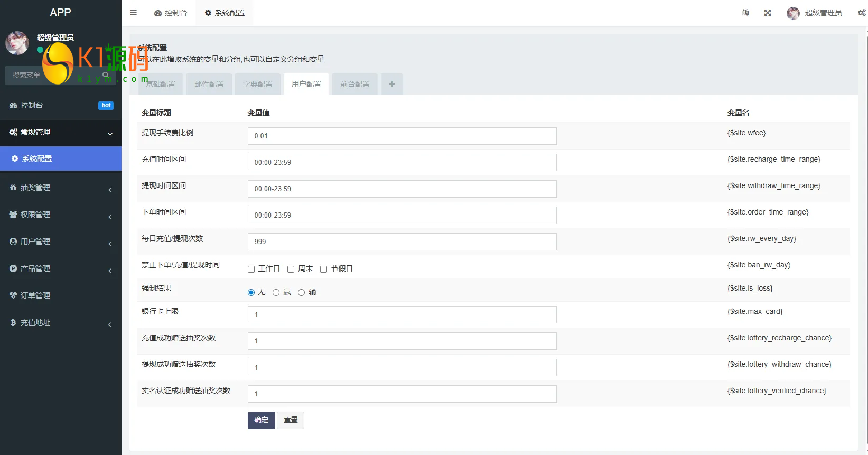
Task: Click the {$site.order_time_range} variable text
Action: click(x=768, y=212)
